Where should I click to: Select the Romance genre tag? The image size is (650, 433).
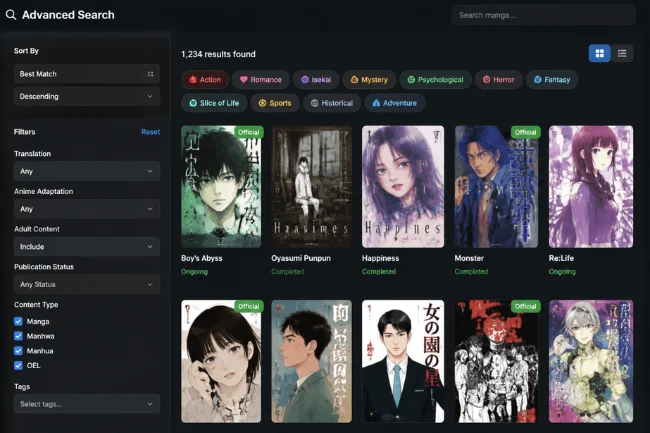[x=261, y=80]
